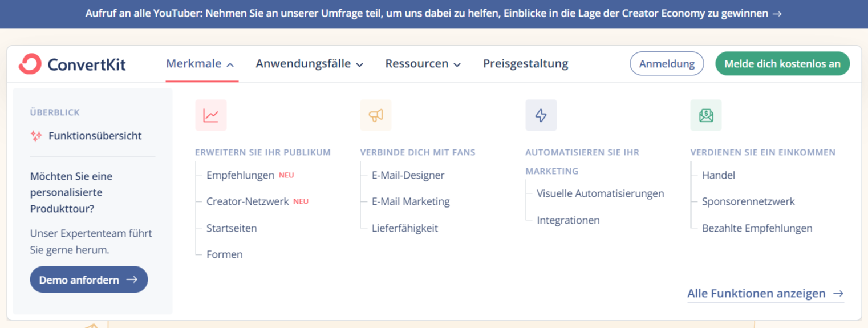Image resolution: width=868 pixels, height=328 pixels.
Task: Expand the Anwendungsfälle dropdown chevron
Action: pyautogui.click(x=359, y=64)
